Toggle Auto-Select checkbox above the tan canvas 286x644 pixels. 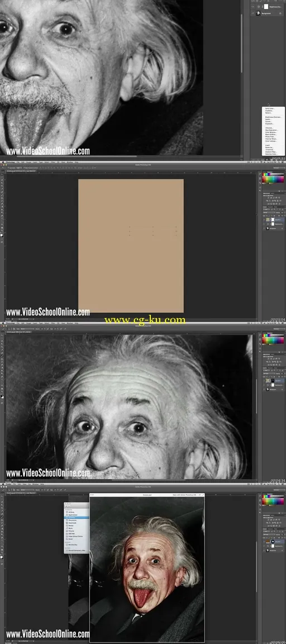(8, 168)
